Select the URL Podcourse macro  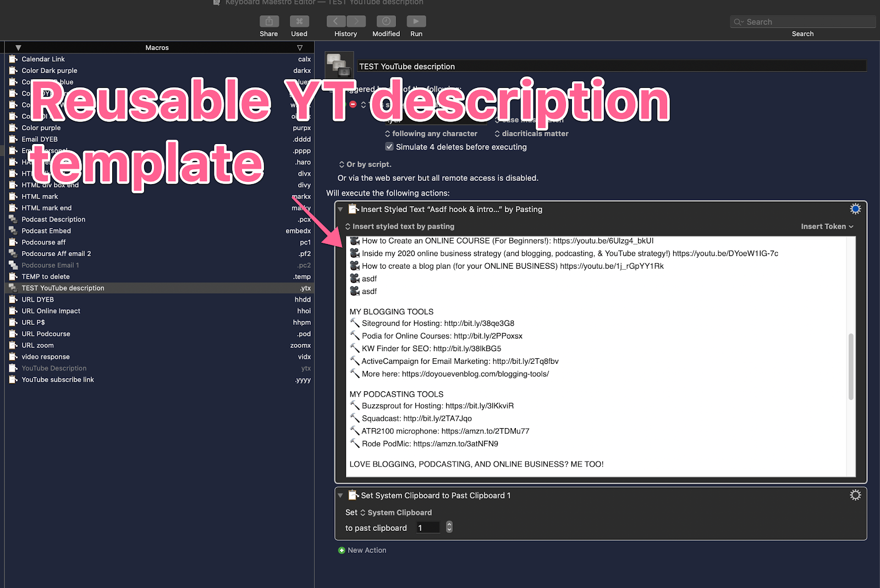(x=159, y=334)
